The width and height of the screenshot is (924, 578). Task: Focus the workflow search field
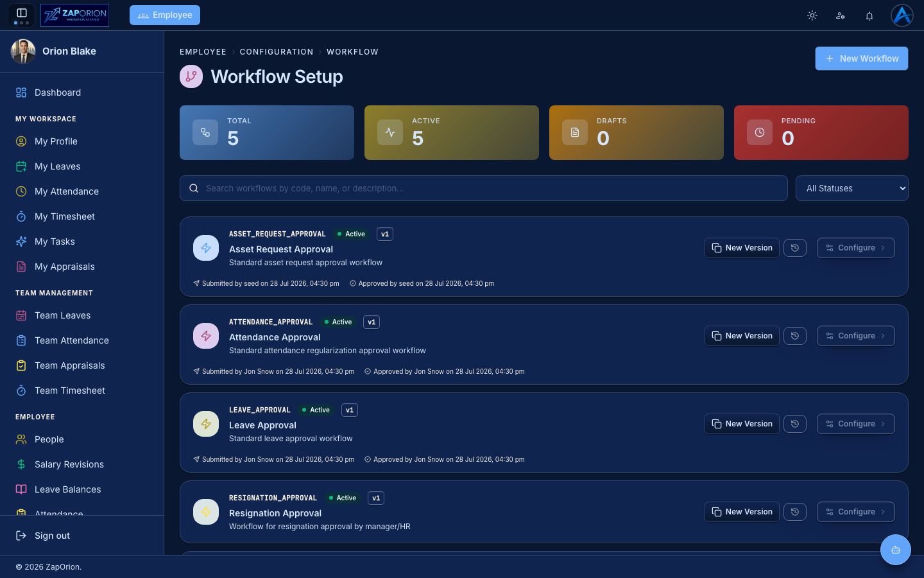484,188
